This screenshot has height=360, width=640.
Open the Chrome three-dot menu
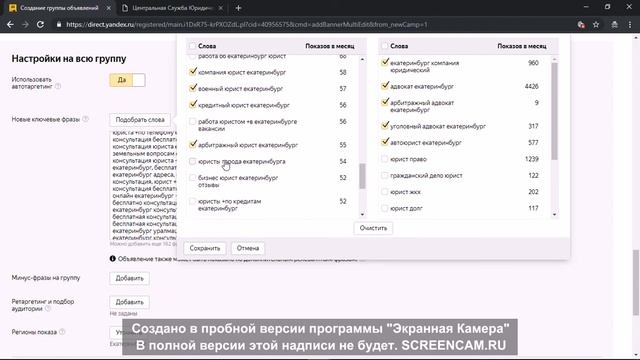click(630, 24)
